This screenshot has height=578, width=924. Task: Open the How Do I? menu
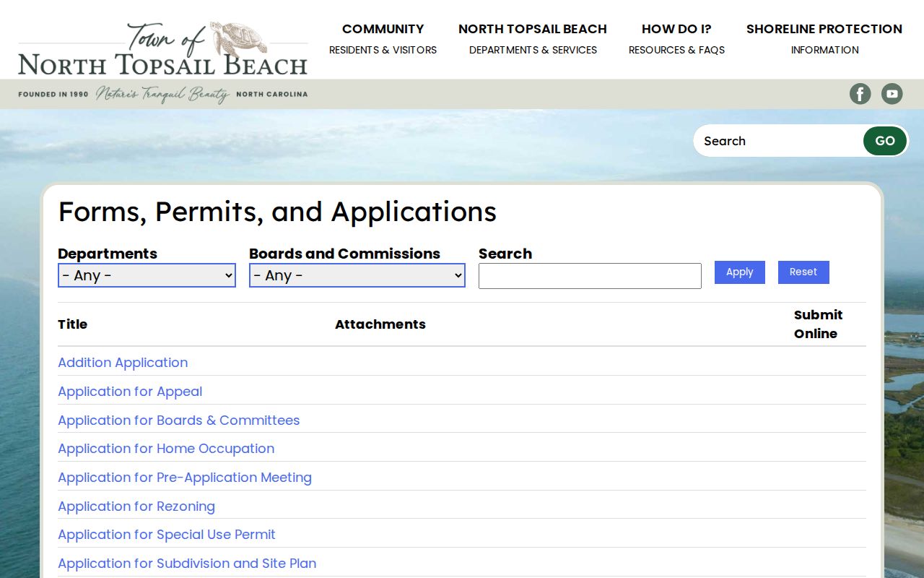pos(676,39)
